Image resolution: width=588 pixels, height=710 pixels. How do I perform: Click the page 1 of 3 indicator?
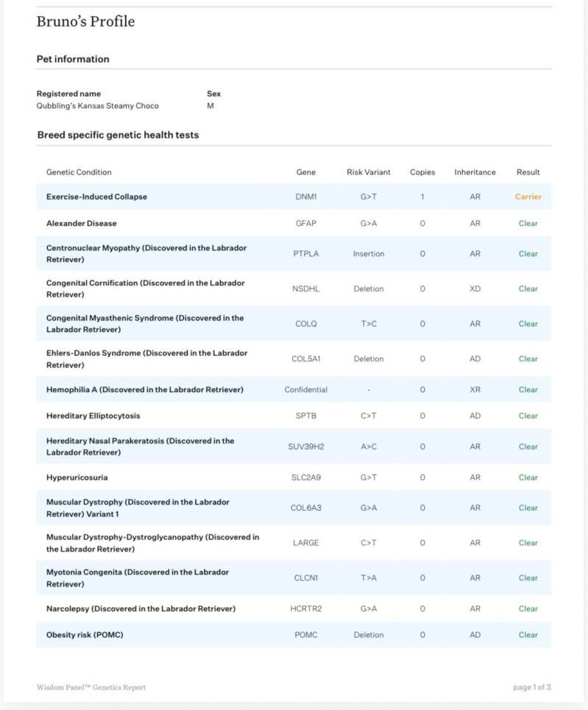(531, 687)
